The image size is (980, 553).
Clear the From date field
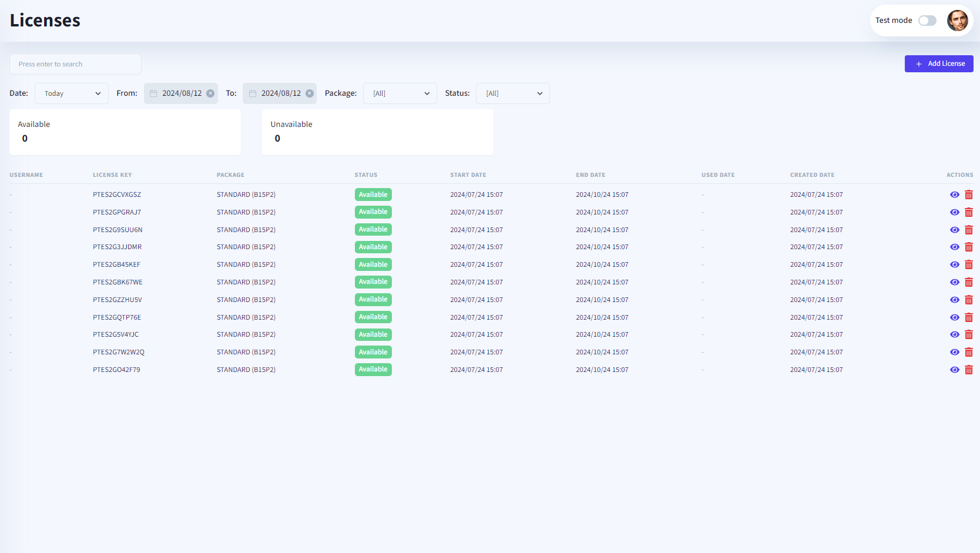point(210,93)
